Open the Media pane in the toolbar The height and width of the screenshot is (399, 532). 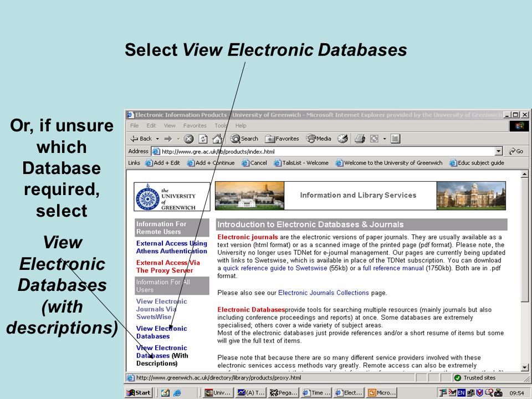319,139
